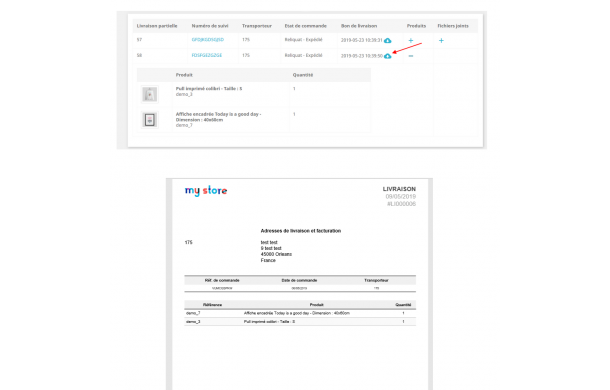Expand products of partial delivery 57
The width and height of the screenshot is (610, 390).
click(410, 40)
